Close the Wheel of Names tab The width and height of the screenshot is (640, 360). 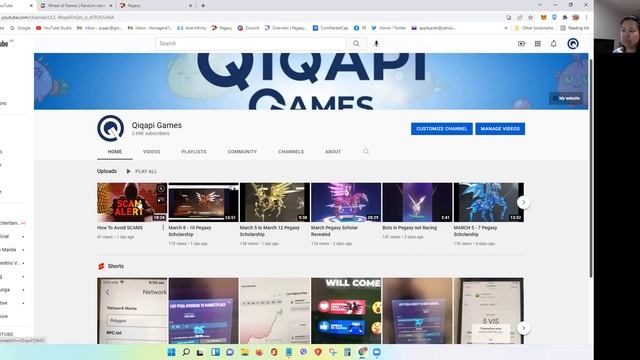tap(111, 6)
